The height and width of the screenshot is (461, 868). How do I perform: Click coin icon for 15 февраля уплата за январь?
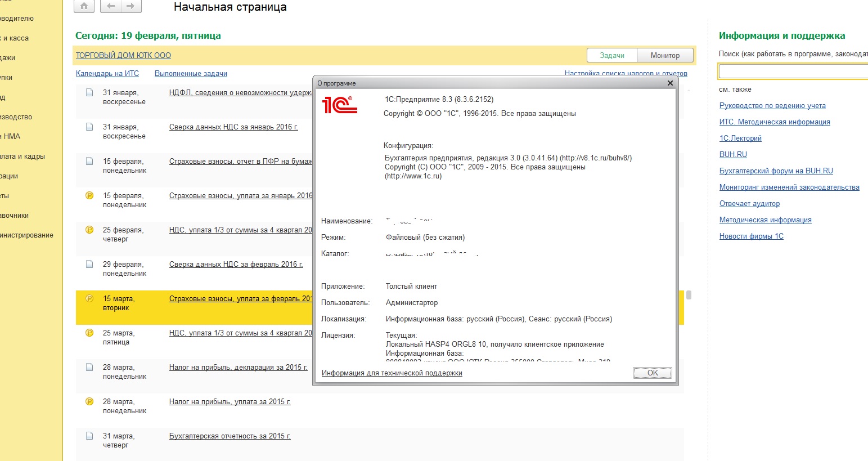click(x=89, y=195)
